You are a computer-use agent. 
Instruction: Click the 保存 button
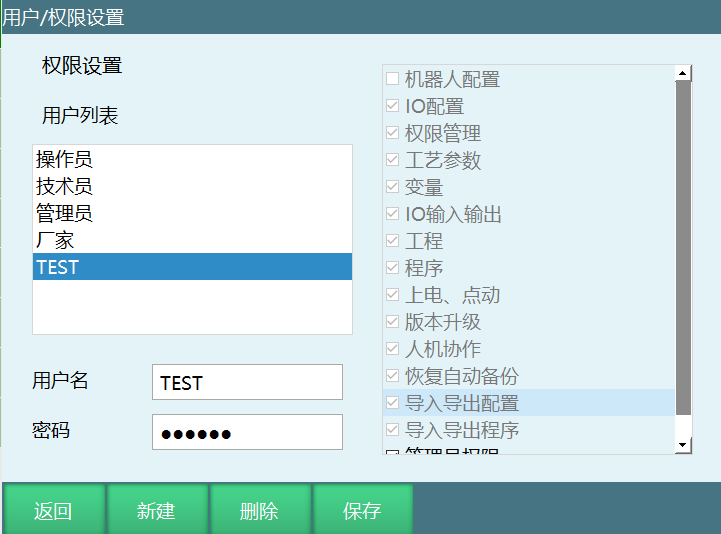click(362, 511)
